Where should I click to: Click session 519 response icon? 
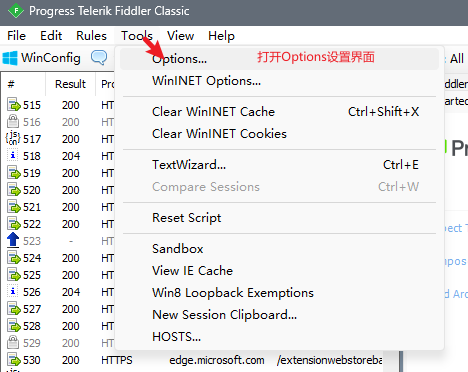click(14, 172)
